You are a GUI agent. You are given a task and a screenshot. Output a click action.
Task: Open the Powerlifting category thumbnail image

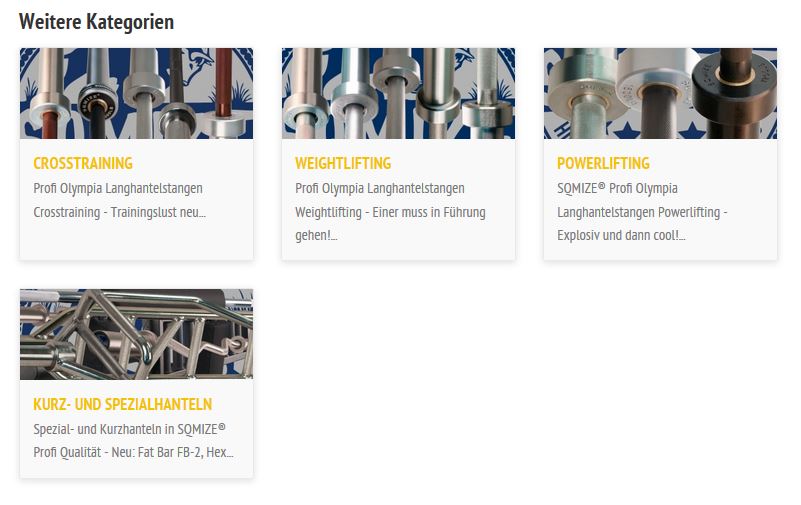pos(661,93)
